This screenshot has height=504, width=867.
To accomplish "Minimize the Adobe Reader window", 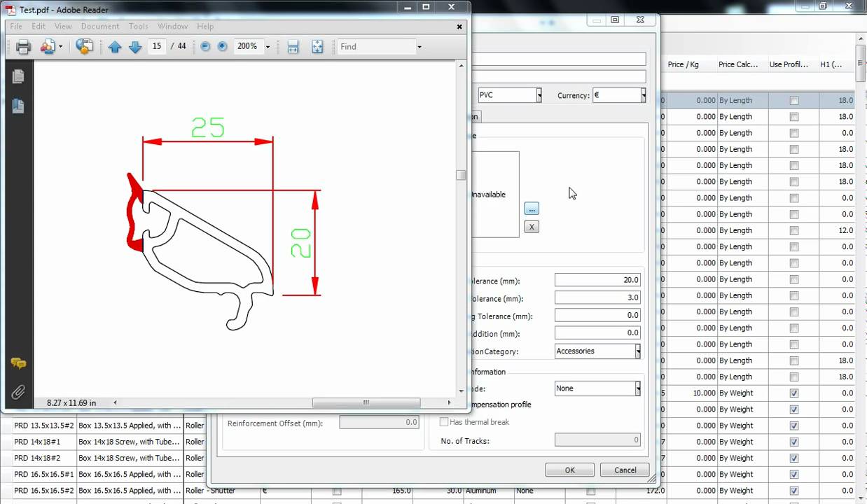I will click(408, 7).
